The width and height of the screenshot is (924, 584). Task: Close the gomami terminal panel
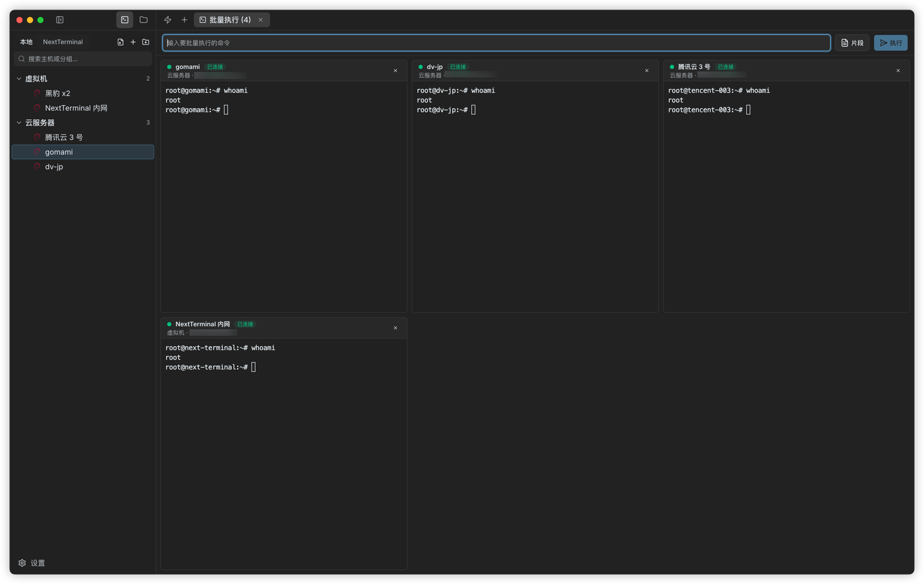395,71
